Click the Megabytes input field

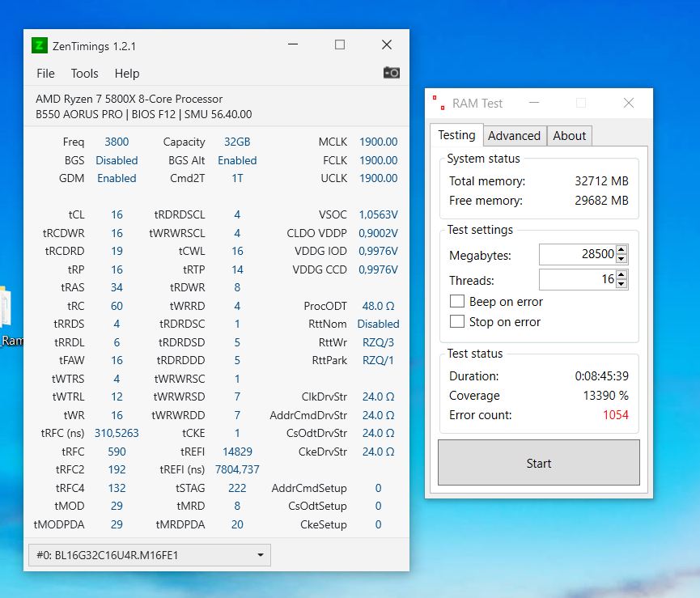pyautogui.click(x=577, y=254)
